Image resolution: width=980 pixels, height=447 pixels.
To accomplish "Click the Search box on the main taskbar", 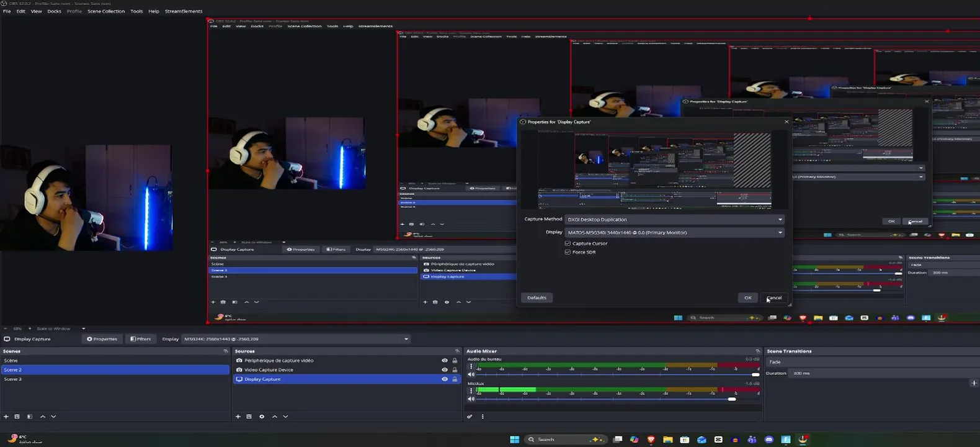I will pyautogui.click(x=566, y=440).
